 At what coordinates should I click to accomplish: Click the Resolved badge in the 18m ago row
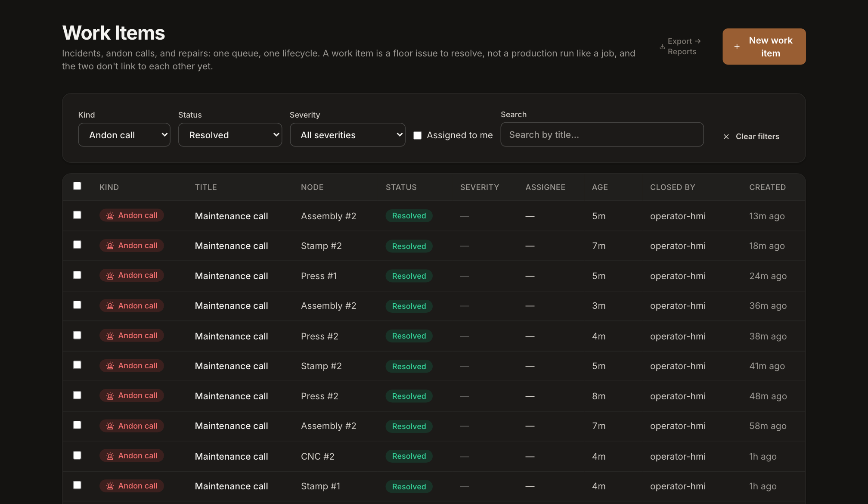pyautogui.click(x=409, y=246)
